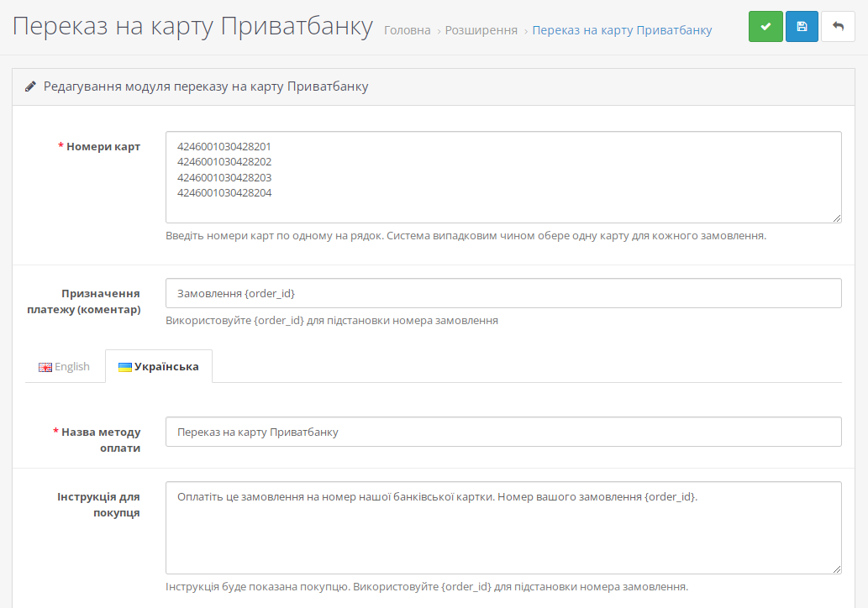Go to the Розширення breadcrumb link
The image size is (868, 608).
[x=481, y=30]
